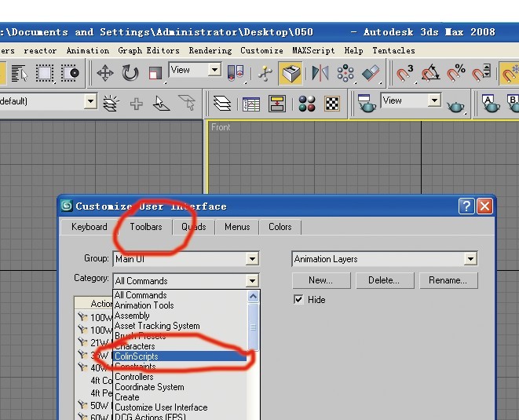Click the teapot icon labeled A
The height and width of the screenshot is (420, 519).
click(x=491, y=104)
